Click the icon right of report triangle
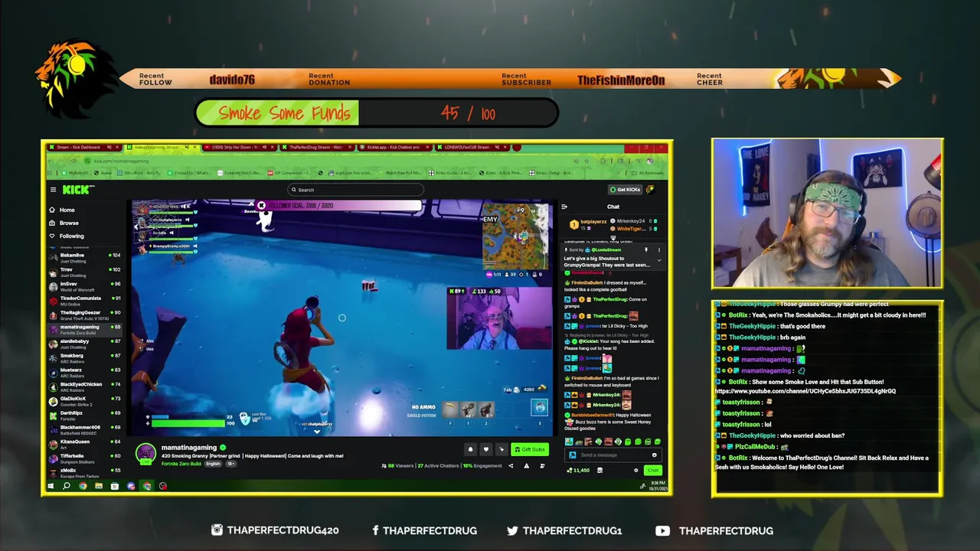This screenshot has height=551, width=980. point(542,466)
